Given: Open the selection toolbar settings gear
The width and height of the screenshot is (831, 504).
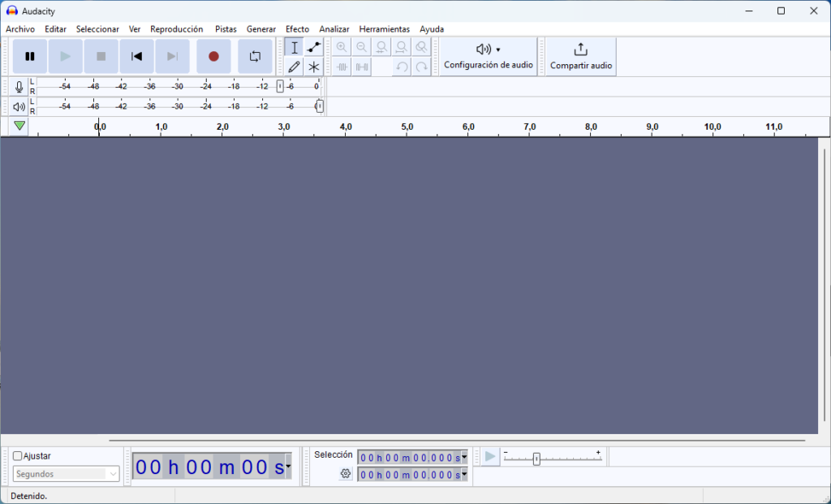Looking at the screenshot, I should click(x=346, y=473).
